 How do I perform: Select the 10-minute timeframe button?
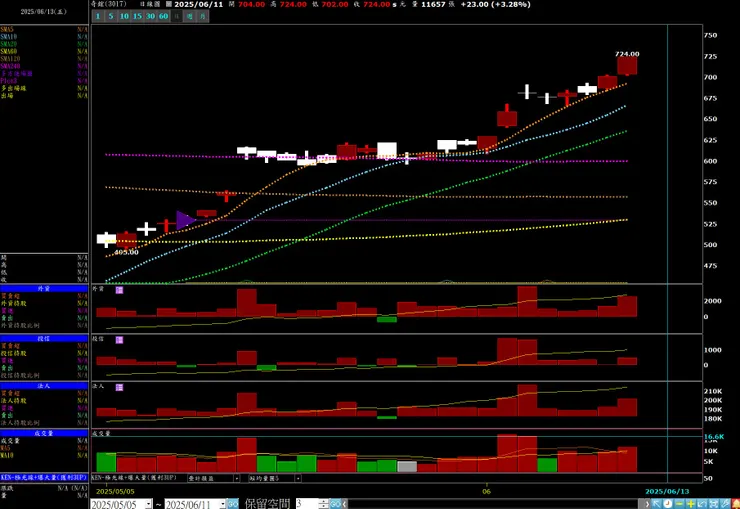124,16
